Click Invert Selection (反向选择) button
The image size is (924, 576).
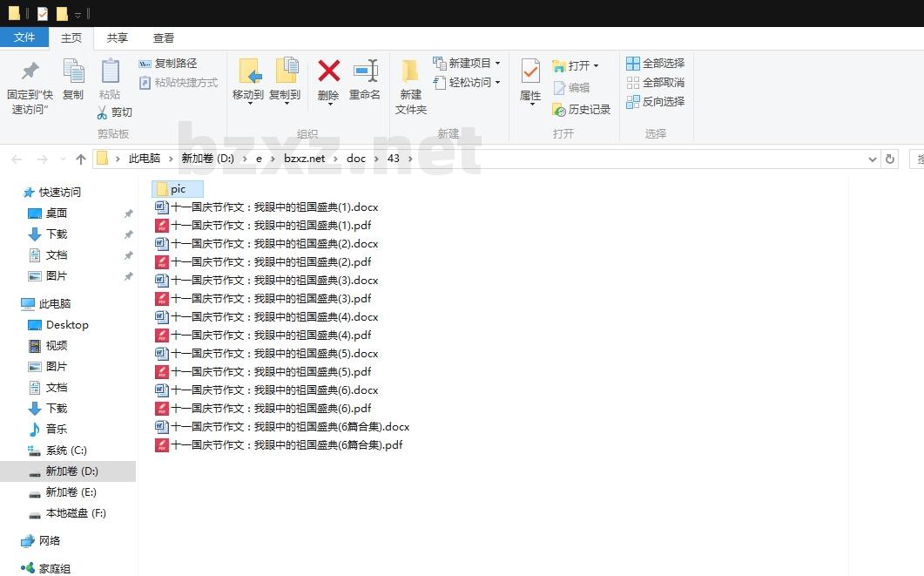pyautogui.click(x=656, y=102)
